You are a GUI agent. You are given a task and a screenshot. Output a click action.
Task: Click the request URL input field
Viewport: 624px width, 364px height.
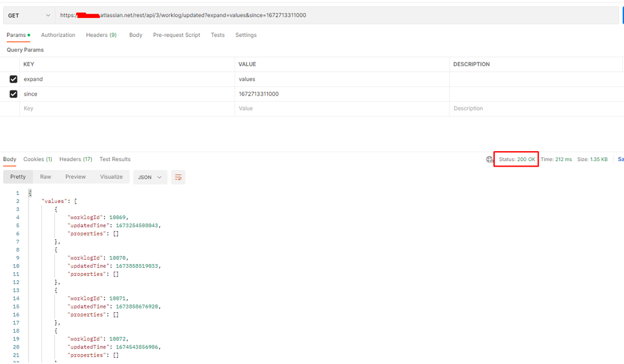point(250,14)
